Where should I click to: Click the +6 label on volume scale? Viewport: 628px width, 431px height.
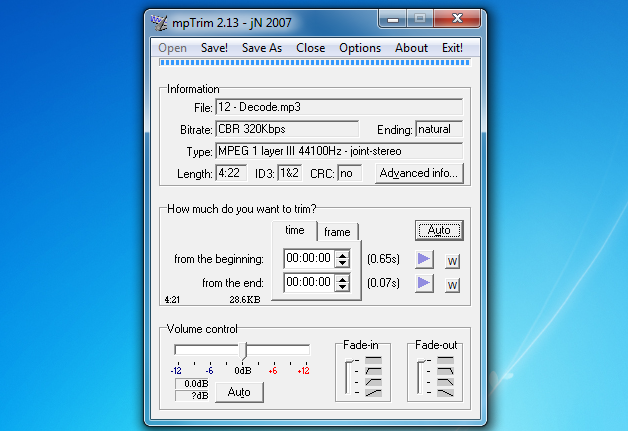(273, 371)
